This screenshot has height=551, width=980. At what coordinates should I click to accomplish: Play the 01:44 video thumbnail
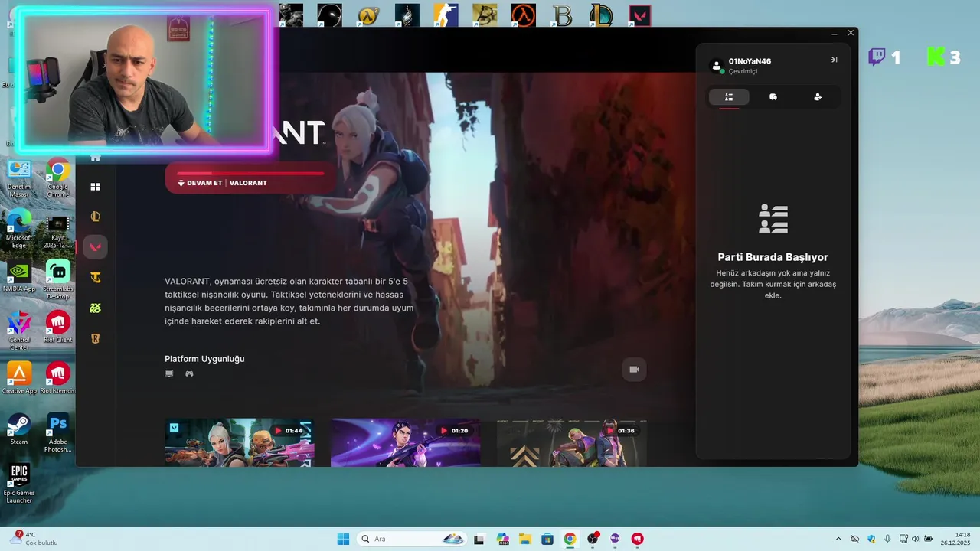(240, 442)
